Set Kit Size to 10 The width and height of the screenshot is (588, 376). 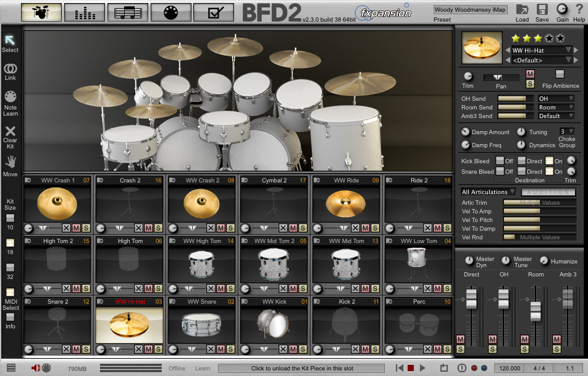[x=10, y=218]
